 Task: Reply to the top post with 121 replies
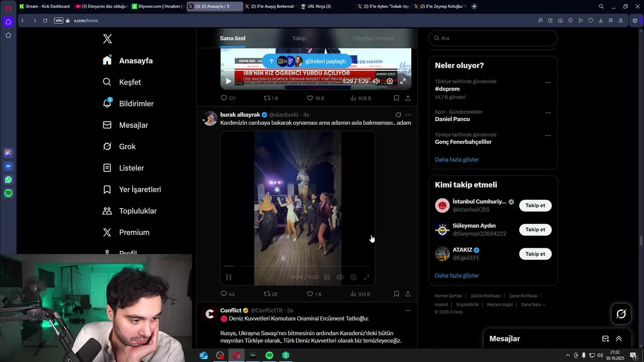pyautogui.click(x=228, y=98)
